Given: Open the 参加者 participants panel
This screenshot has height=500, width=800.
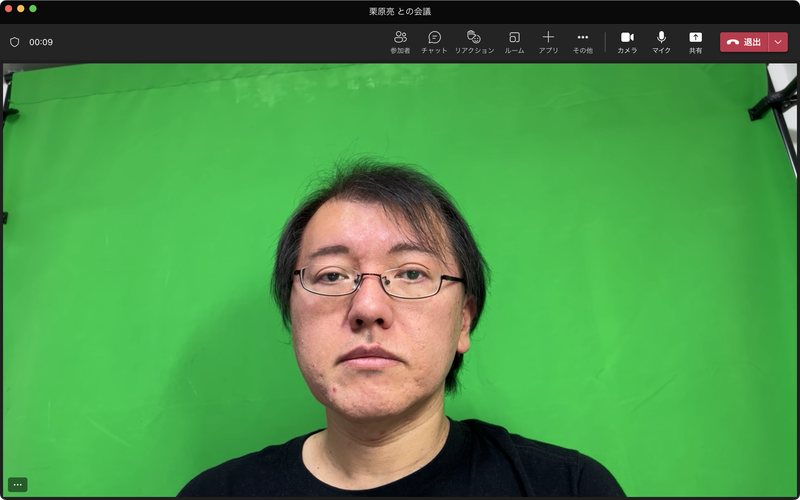Looking at the screenshot, I should point(400,42).
